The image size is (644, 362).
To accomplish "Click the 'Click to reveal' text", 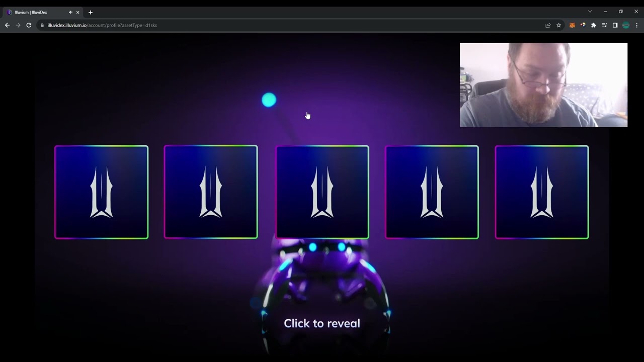I will (x=322, y=323).
